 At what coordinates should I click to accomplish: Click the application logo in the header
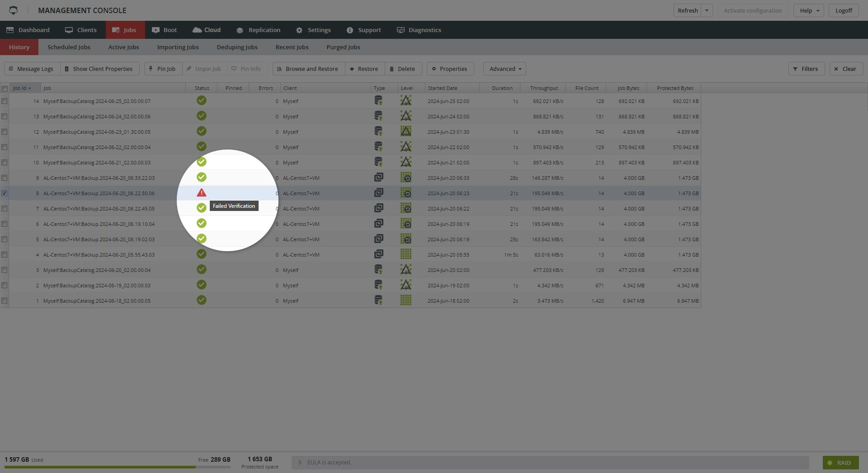coord(14,10)
